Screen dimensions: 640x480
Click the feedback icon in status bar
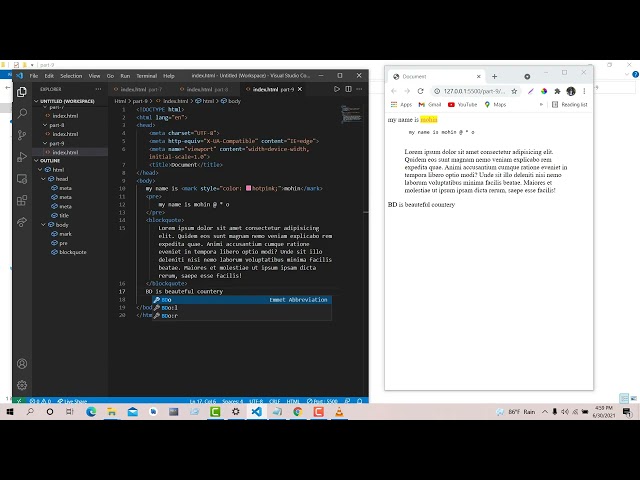point(347,401)
